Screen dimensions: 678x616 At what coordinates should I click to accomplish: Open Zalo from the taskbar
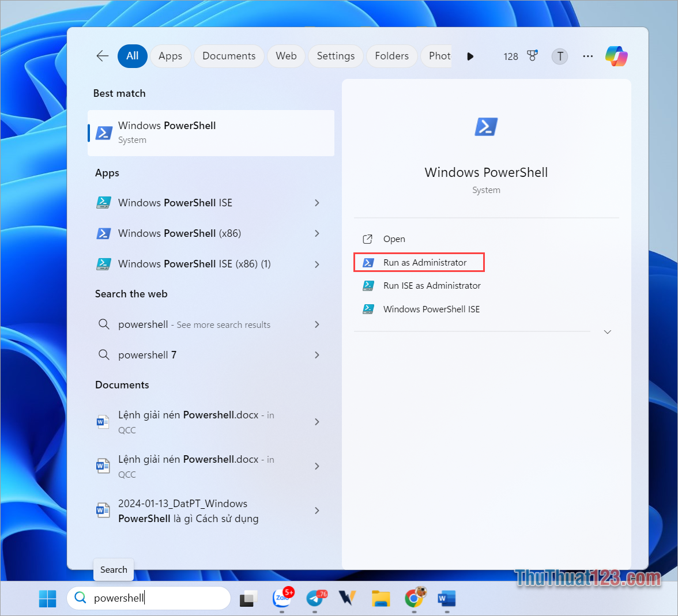coord(282,598)
